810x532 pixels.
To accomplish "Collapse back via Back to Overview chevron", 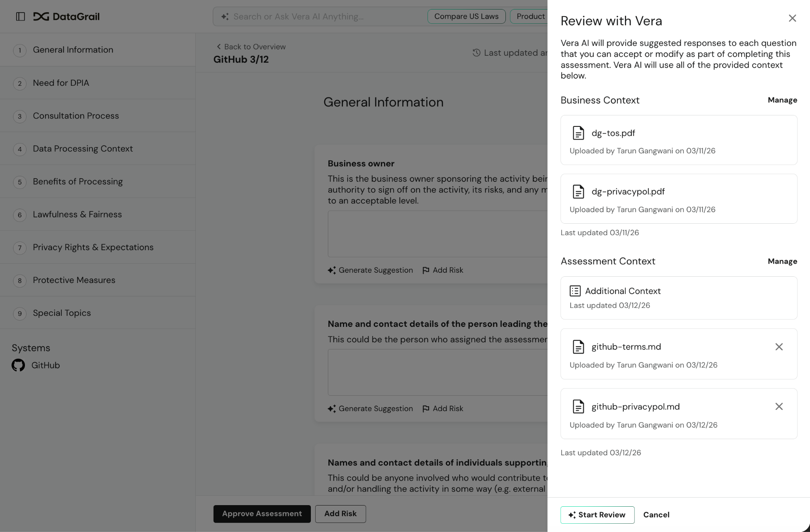I will click(219, 47).
